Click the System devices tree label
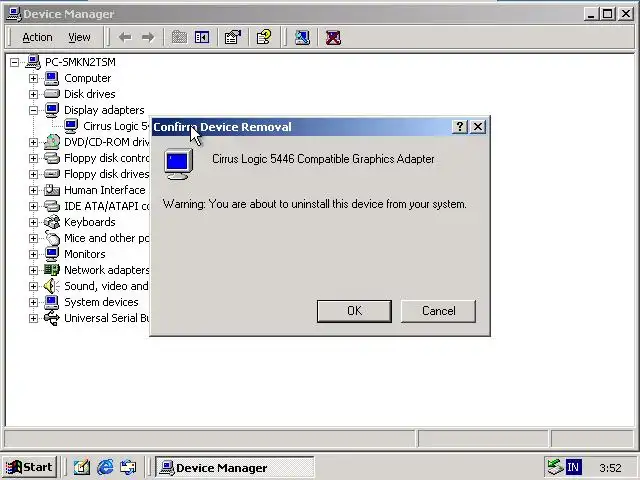640x480 pixels. coord(101,302)
